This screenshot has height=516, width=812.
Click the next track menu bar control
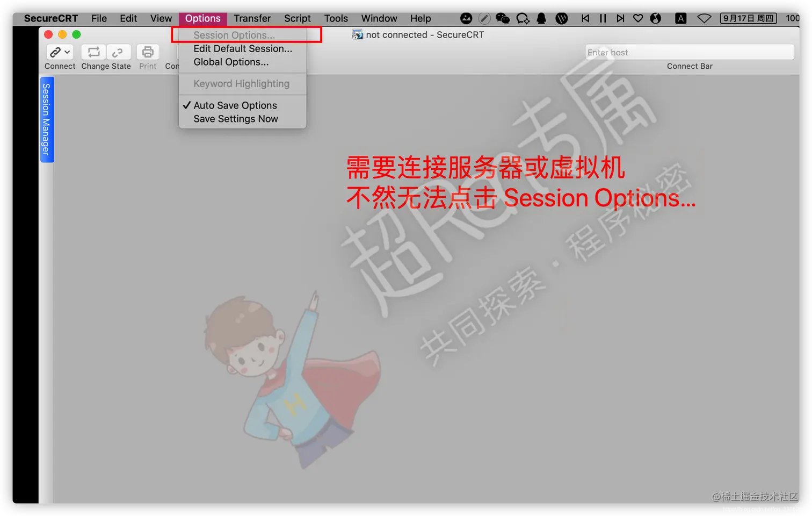pos(620,18)
